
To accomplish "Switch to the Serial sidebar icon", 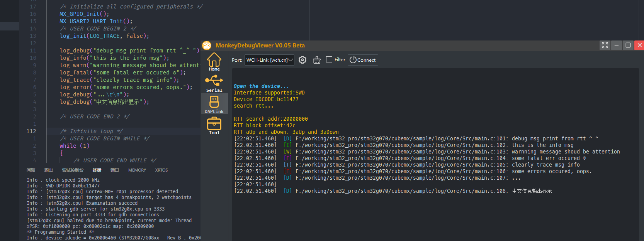I will (x=214, y=83).
